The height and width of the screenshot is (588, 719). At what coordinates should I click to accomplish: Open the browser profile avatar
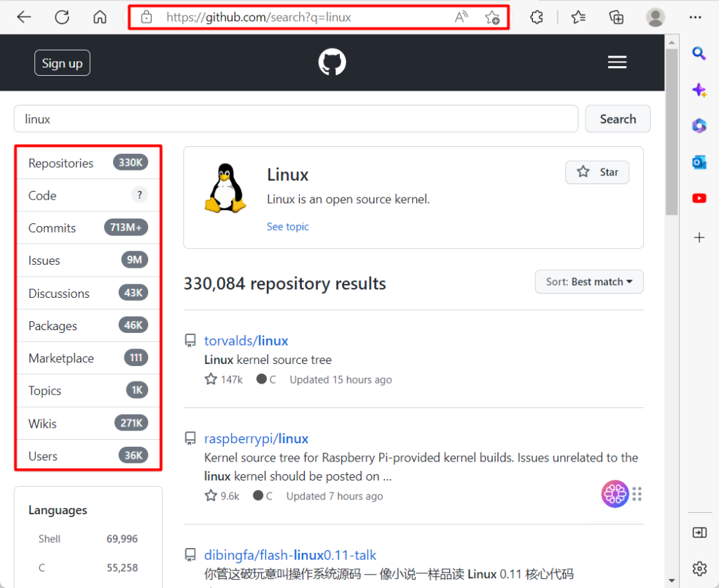(655, 18)
